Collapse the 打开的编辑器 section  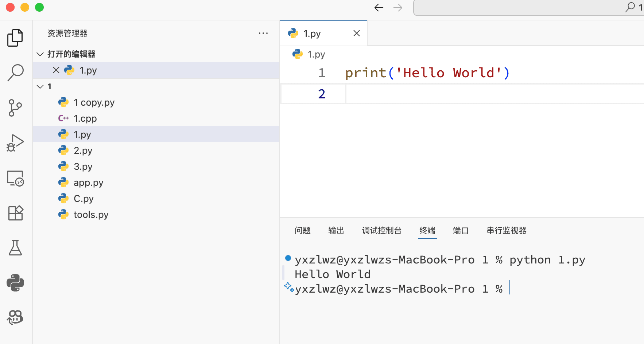click(x=40, y=54)
